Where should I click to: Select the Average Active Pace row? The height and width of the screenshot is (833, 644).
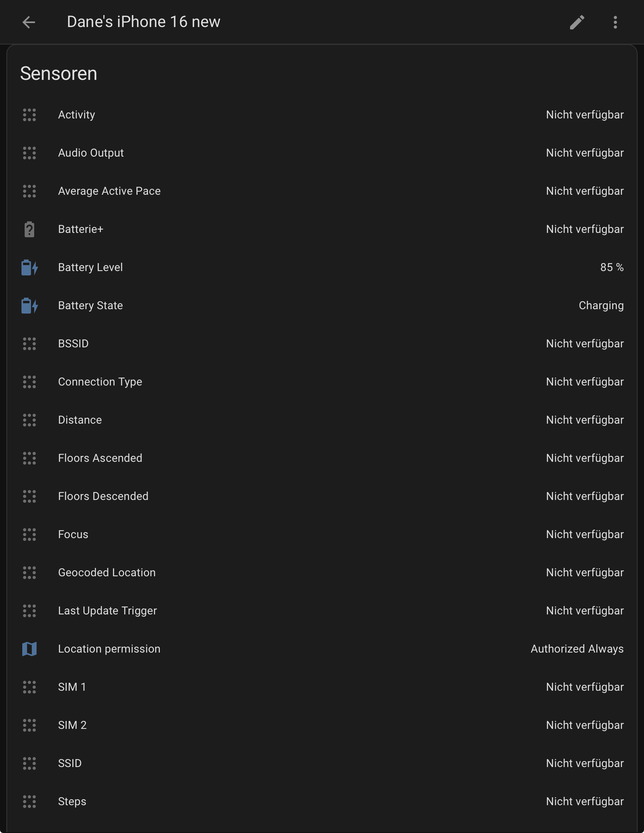[x=109, y=191]
